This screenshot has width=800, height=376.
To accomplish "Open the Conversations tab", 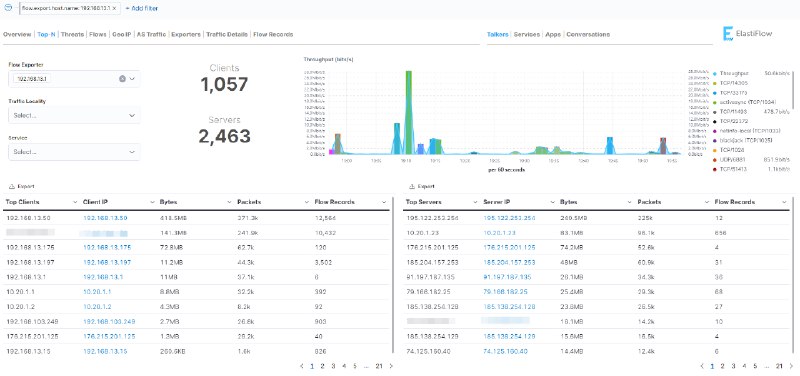I will point(588,35).
